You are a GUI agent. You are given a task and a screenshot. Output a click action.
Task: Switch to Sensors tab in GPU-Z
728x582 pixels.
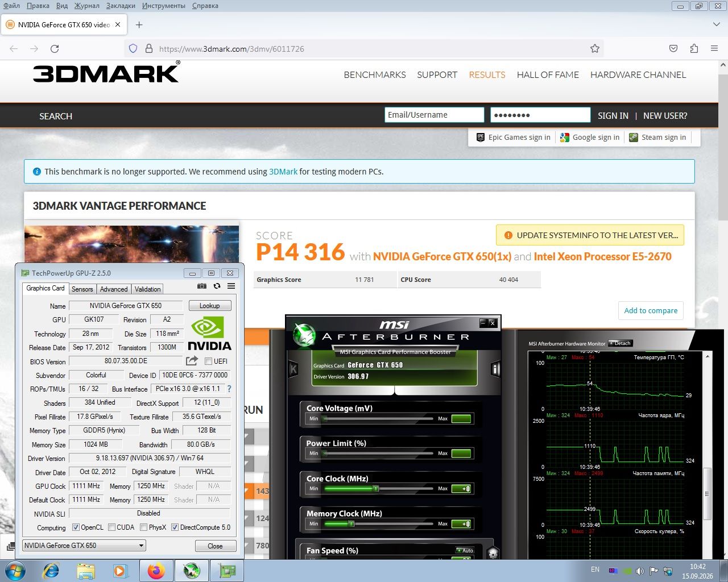pos(82,289)
